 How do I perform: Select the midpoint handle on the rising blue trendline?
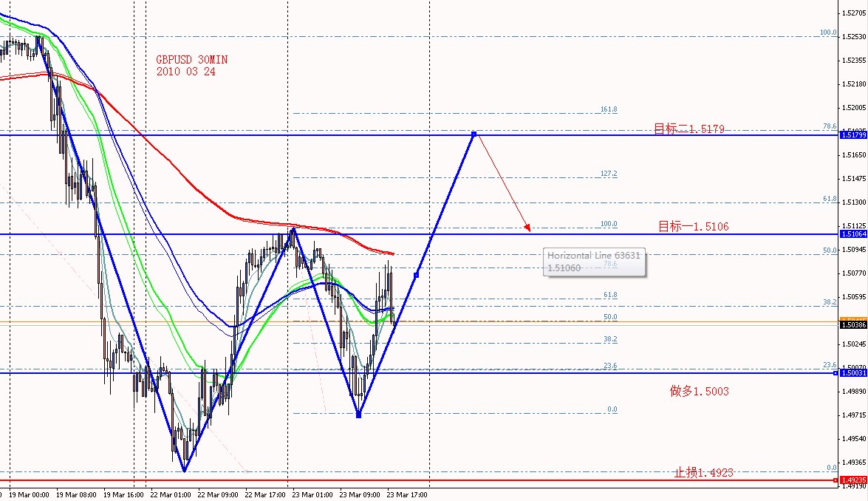click(x=417, y=275)
